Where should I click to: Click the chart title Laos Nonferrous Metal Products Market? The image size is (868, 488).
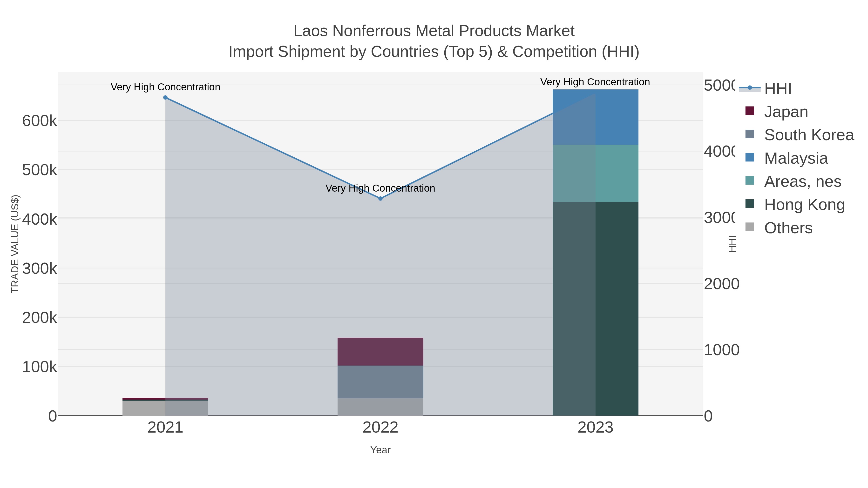434,31
